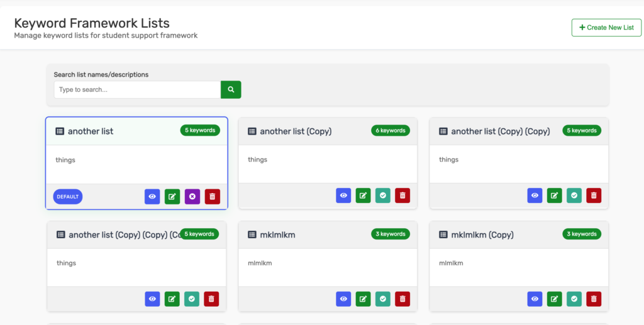
Task: Delete the 'mklmlkm' keyword list
Action: click(402, 299)
